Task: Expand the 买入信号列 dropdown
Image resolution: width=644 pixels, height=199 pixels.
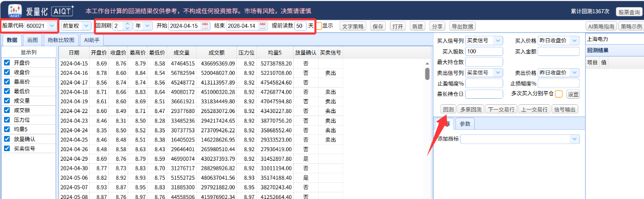Action: pyautogui.click(x=498, y=40)
